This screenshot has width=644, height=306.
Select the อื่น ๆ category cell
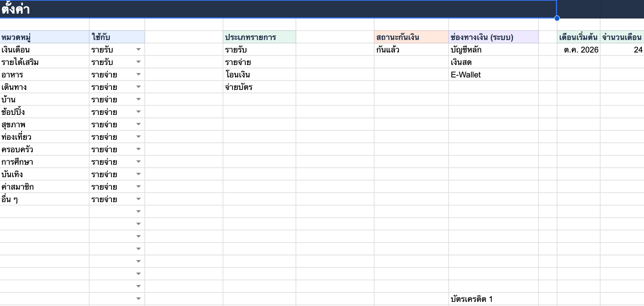pyautogui.click(x=45, y=199)
